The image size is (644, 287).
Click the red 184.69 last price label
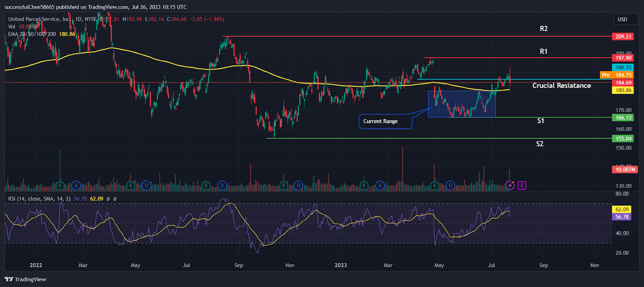[x=623, y=83]
